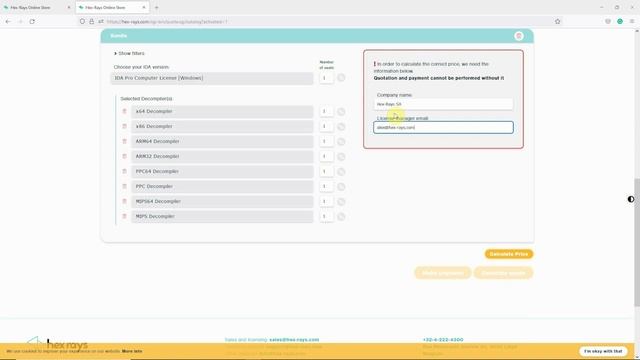Click round icon beside ARM64 Decompiler seats
Screen dimensions: 640x360
click(x=341, y=142)
